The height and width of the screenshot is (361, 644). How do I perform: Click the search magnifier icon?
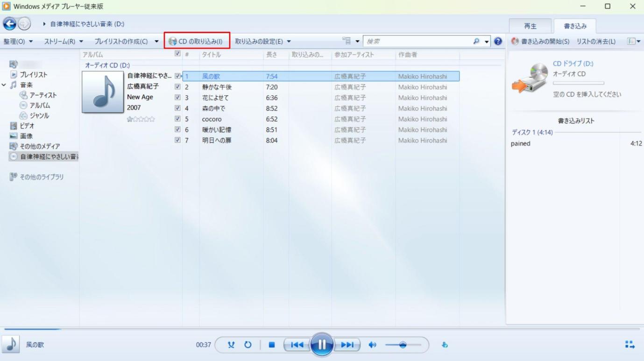click(x=476, y=42)
